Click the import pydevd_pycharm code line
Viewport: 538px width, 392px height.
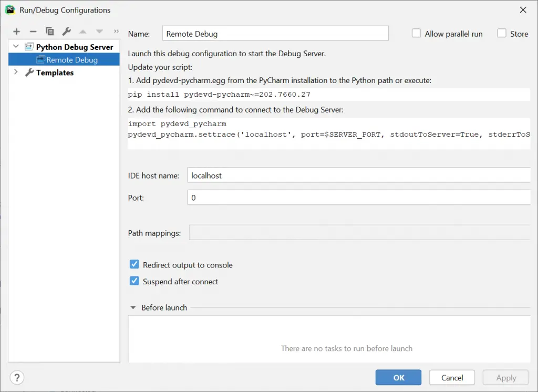pyautogui.click(x=177, y=123)
